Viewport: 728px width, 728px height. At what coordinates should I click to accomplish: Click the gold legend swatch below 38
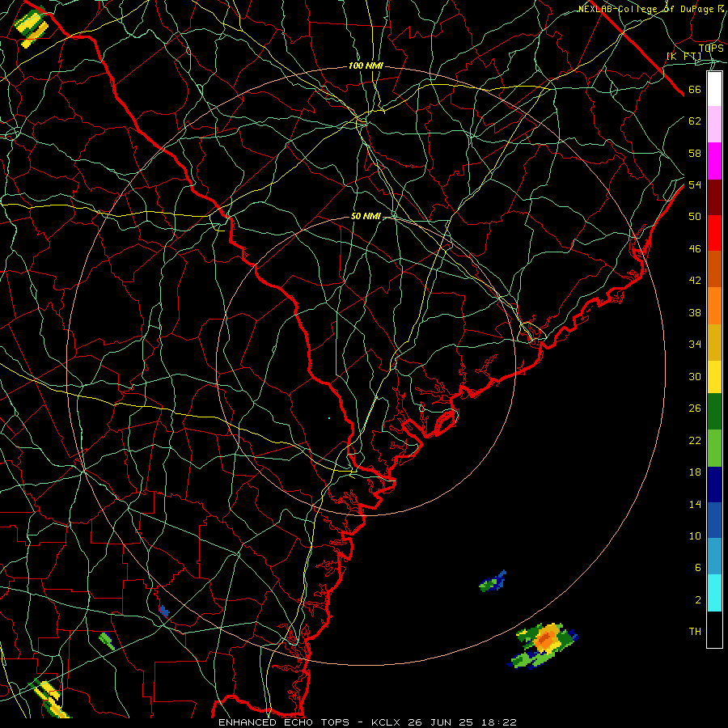(714, 341)
